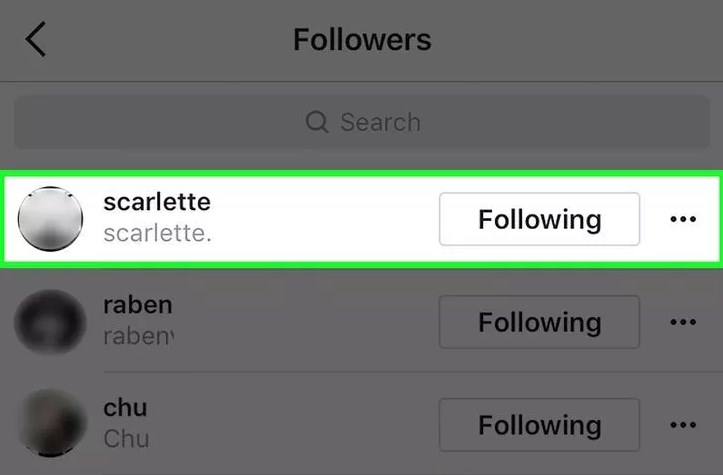Image resolution: width=723 pixels, height=475 pixels.
Task: Open raben's blurred profile picture
Action: (x=50, y=321)
